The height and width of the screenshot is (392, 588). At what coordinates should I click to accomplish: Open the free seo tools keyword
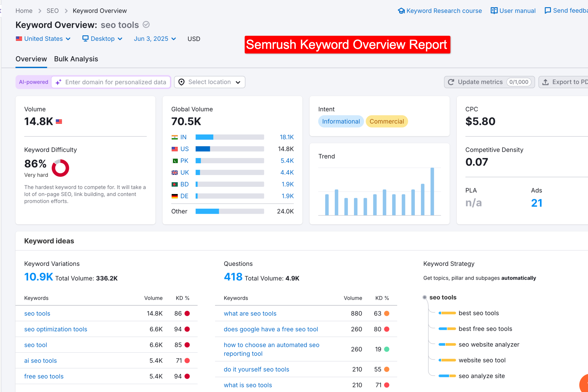click(44, 376)
